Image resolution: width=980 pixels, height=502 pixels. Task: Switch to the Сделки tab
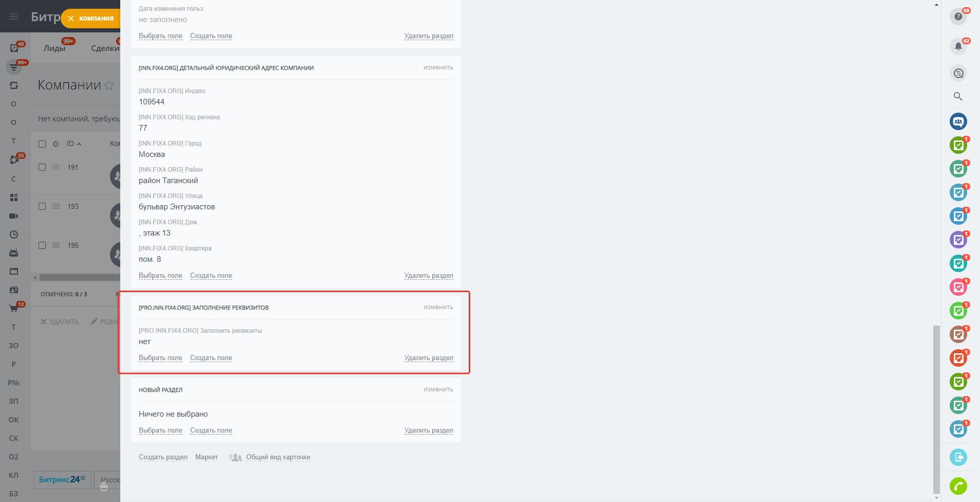(105, 48)
